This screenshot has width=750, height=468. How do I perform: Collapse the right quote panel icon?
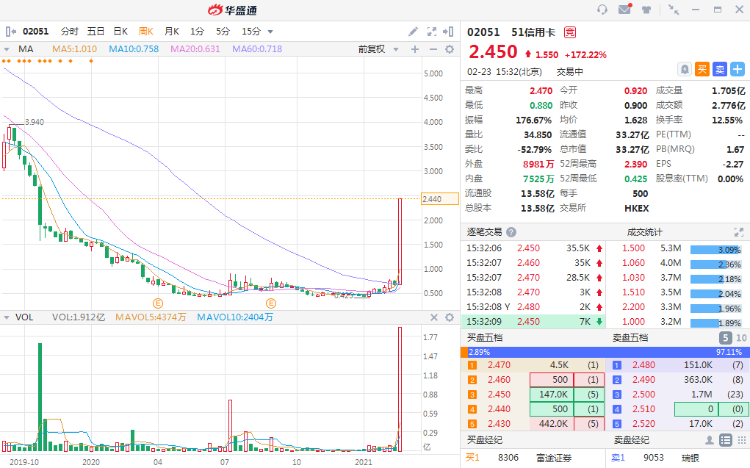click(x=448, y=32)
